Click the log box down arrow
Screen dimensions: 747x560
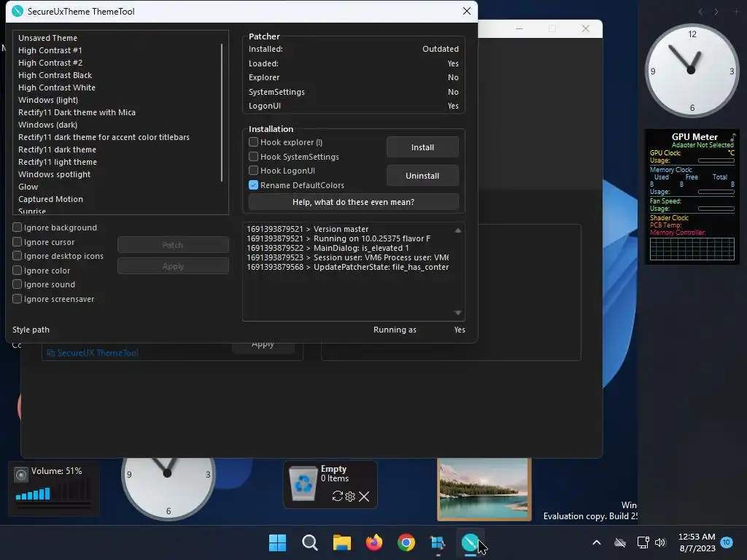pos(458,312)
